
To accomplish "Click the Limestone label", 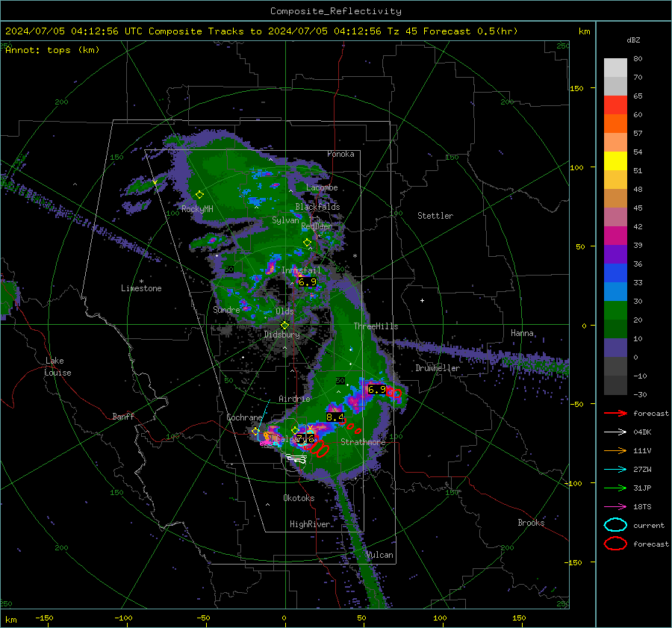I will [x=141, y=288].
